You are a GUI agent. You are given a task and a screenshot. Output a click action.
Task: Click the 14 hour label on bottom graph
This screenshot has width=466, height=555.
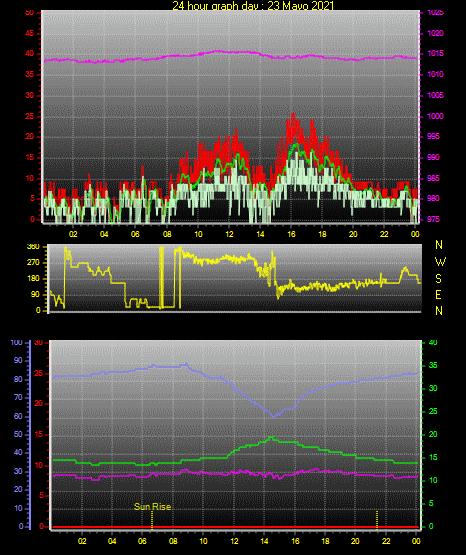point(264,541)
